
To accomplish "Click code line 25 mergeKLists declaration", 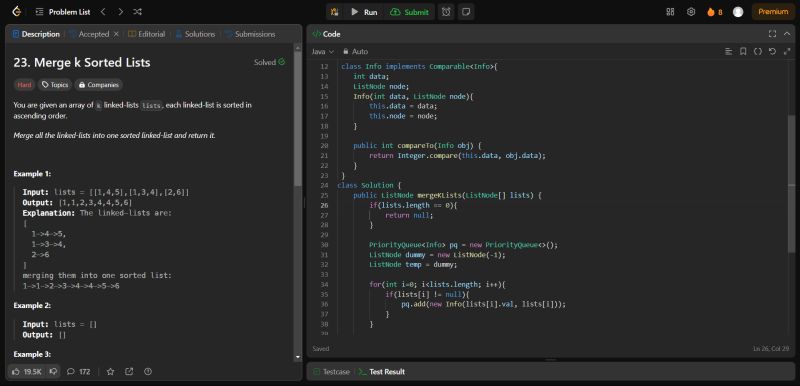I will coord(446,195).
